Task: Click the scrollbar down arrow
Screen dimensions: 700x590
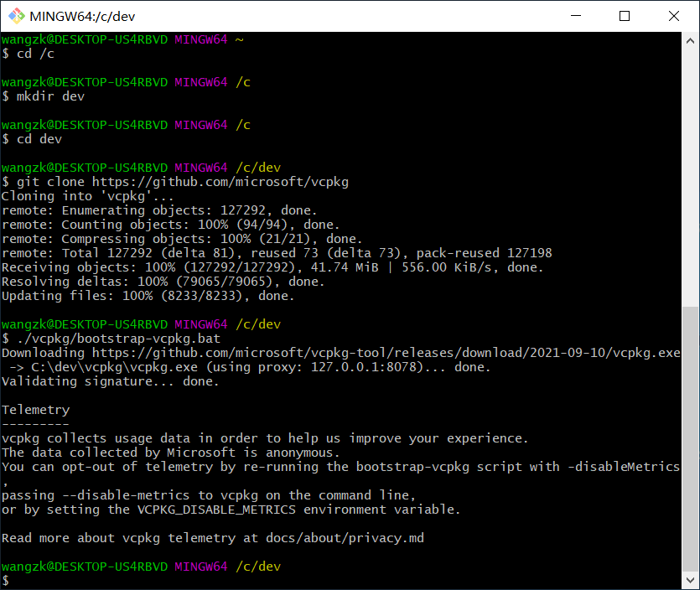Action: tap(692, 579)
